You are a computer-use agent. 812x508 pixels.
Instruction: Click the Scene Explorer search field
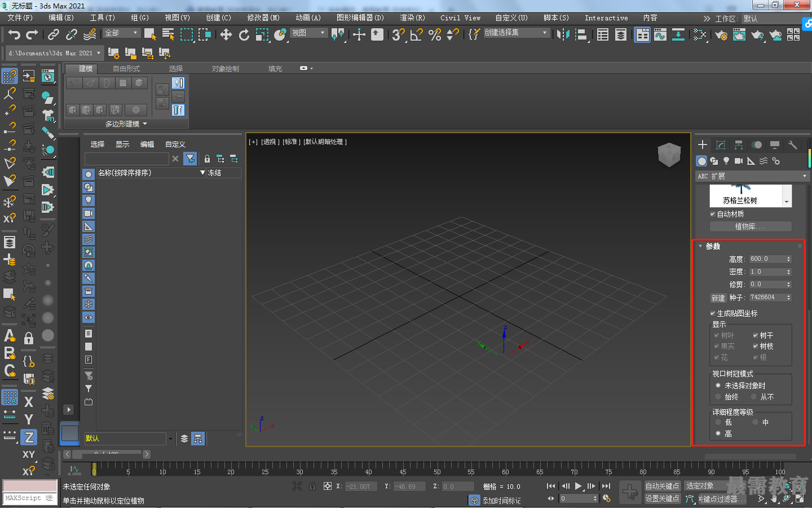click(126, 159)
